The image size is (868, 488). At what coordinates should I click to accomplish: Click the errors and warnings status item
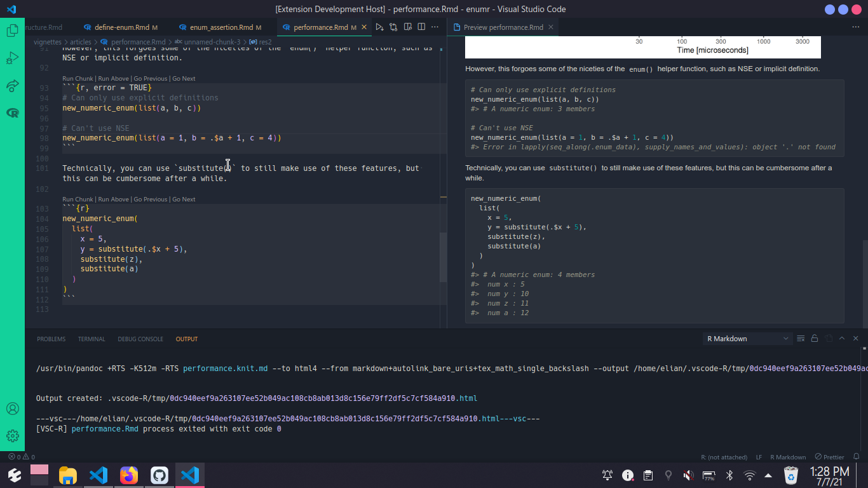point(22,457)
